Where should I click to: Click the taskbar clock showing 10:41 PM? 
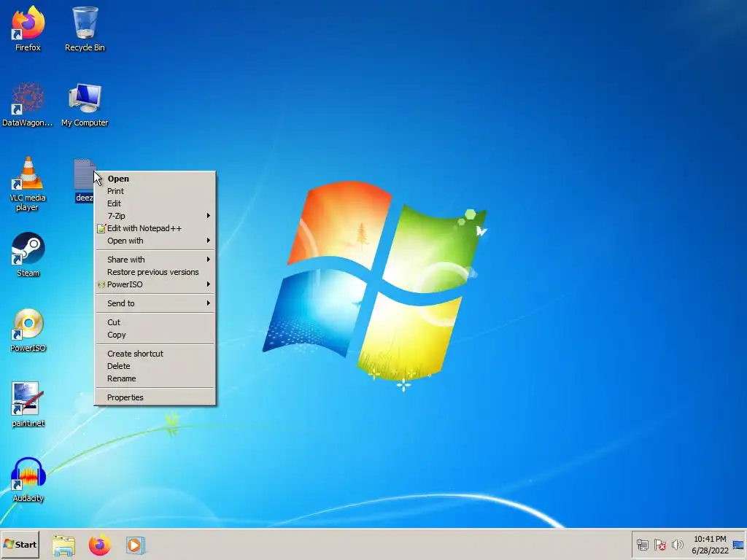[710, 545]
